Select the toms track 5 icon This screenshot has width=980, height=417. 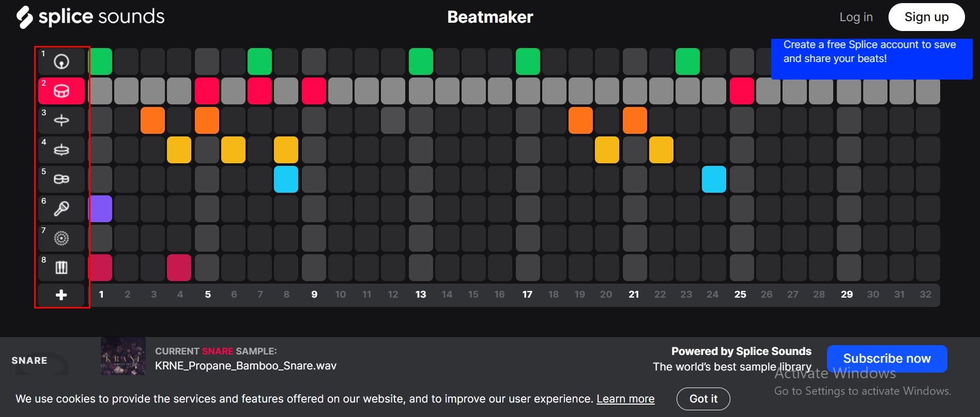62,179
